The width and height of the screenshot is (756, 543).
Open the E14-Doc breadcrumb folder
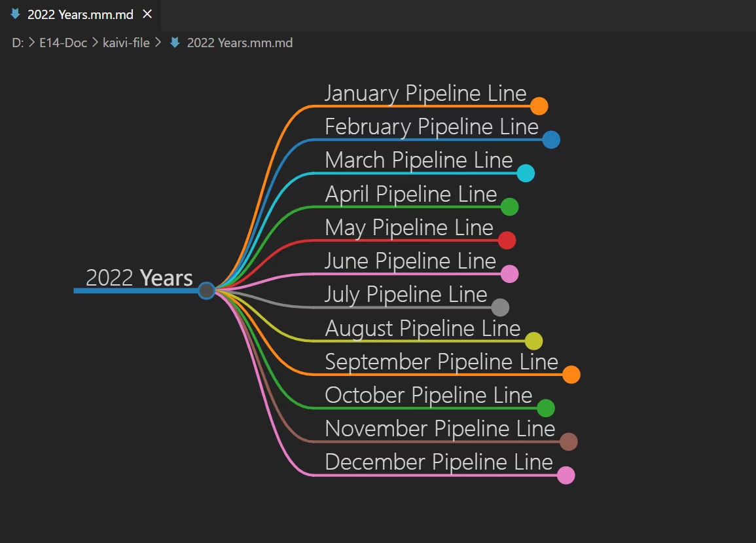point(63,43)
